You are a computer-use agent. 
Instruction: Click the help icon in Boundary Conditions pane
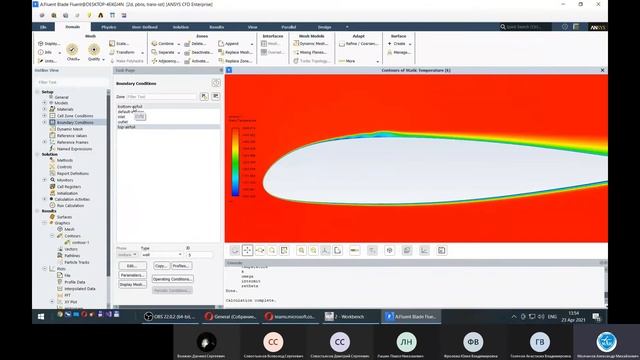(x=216, y=83)
